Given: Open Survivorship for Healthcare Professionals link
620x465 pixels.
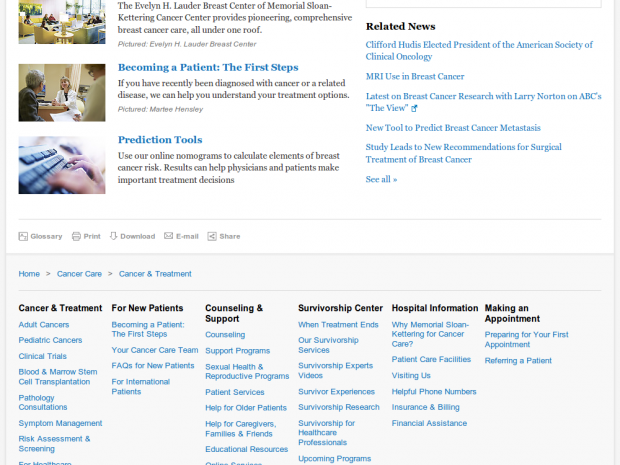Looking at the screenshot, I should (x=326, y=433).
